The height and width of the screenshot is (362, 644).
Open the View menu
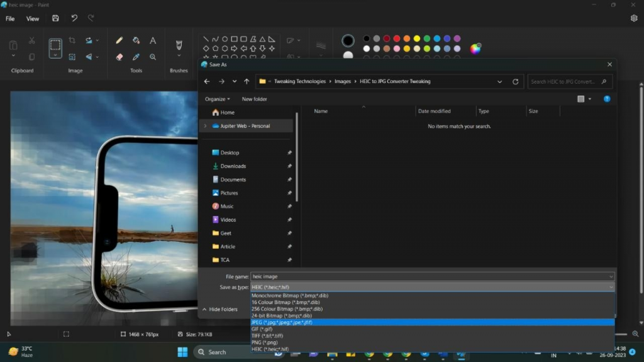coord(33,18)
